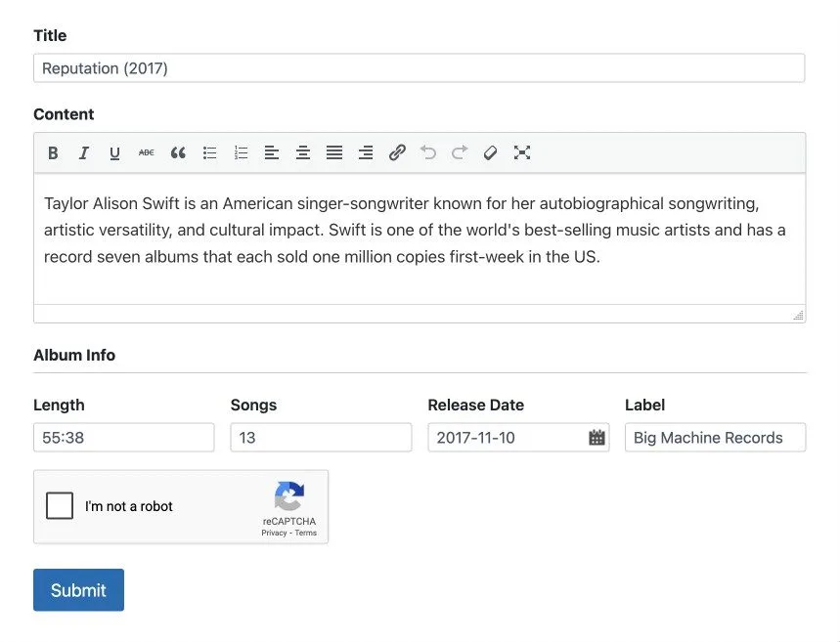Apply italic formatting
The width and height of the screenshot is (840, 642).
click(83, 153)
